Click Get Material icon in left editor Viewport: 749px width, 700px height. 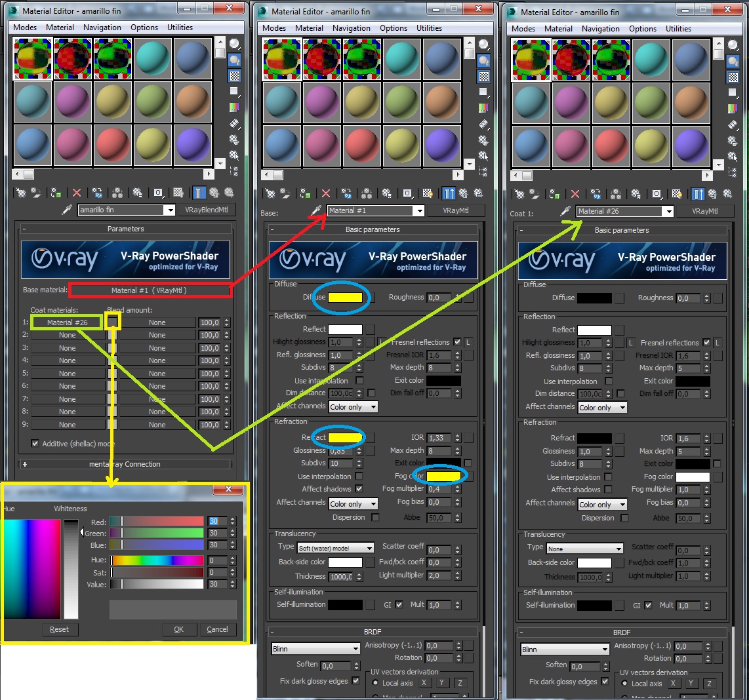tap(20, 193)
